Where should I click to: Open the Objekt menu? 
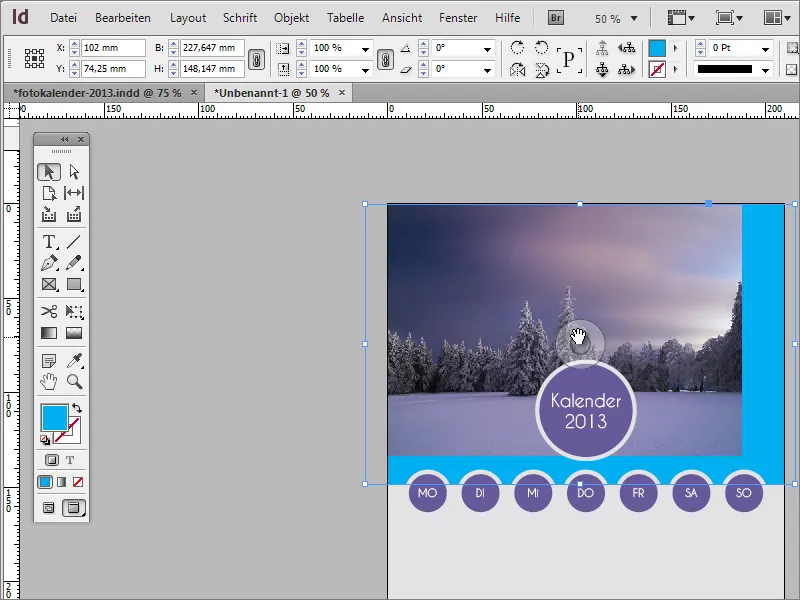[291, 18]
